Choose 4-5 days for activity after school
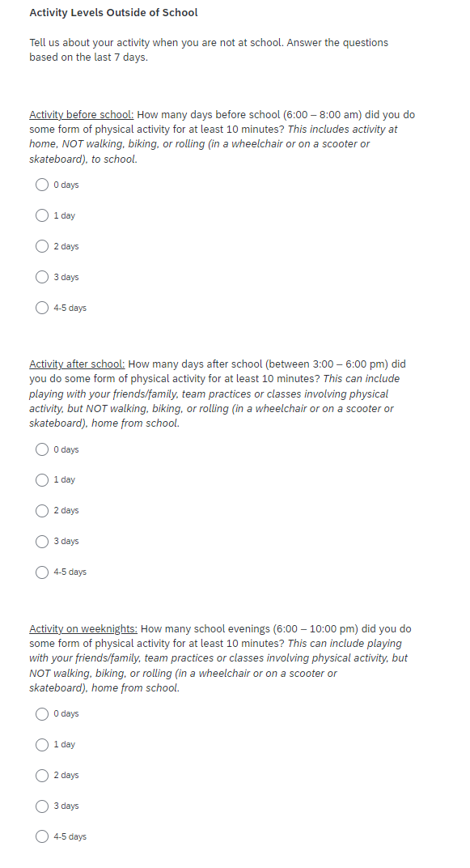This screenshot has width=470, height=868. click(x=42, y=572)
